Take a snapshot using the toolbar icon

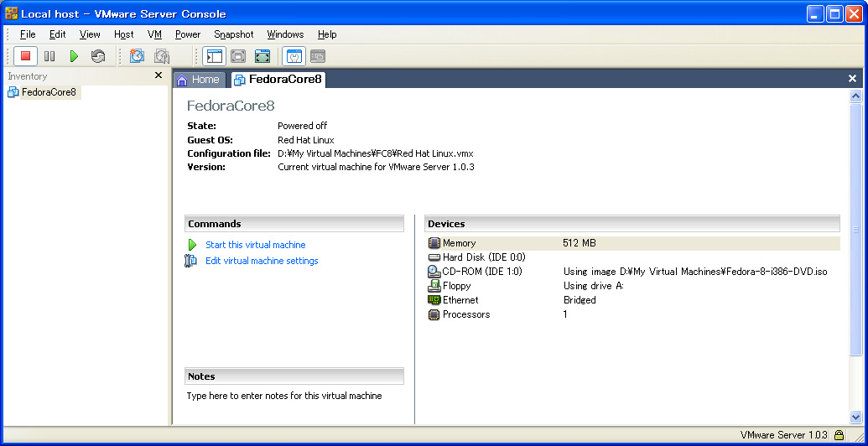point(137,56)
